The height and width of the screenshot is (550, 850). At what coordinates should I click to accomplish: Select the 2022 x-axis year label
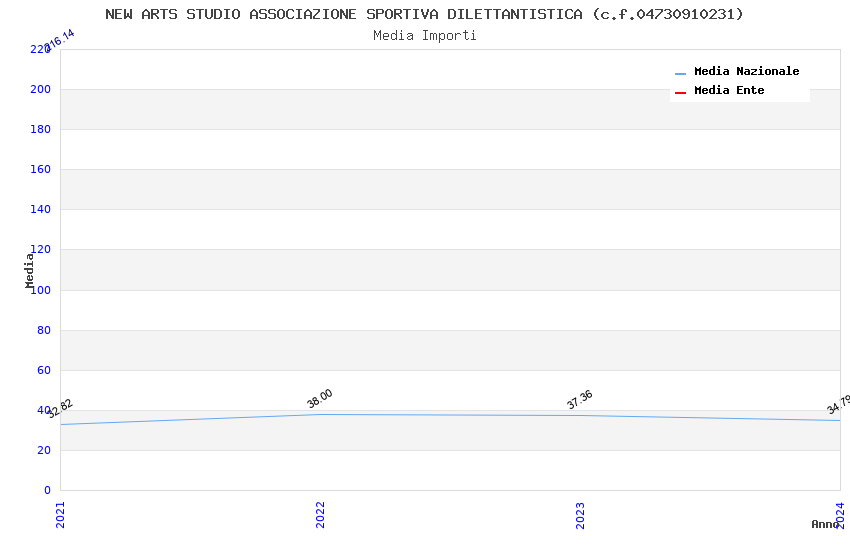(320, 515)
